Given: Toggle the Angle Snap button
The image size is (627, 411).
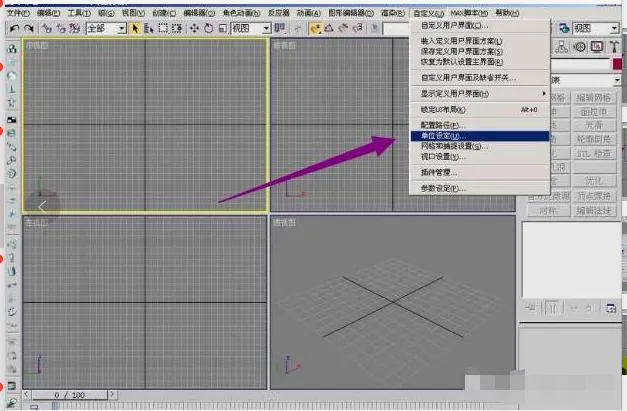Looking at the screenshot, I should tap(329, 28).
